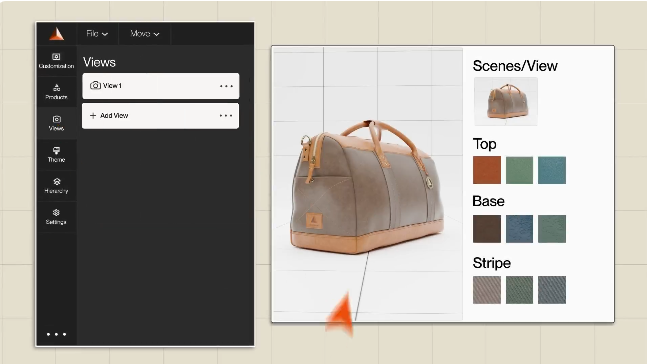
Task: Switch to the Views sidebar section
Action: (x=57, y=123)
